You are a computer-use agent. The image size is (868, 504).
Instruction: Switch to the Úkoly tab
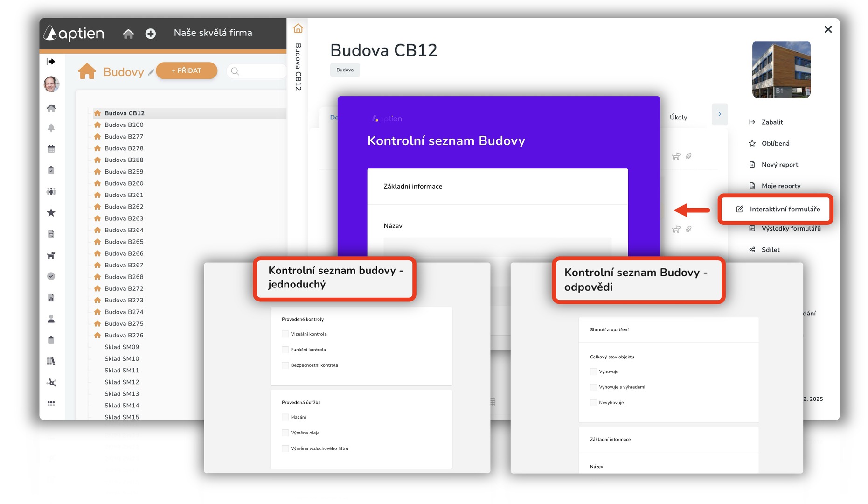coord(678,118)
